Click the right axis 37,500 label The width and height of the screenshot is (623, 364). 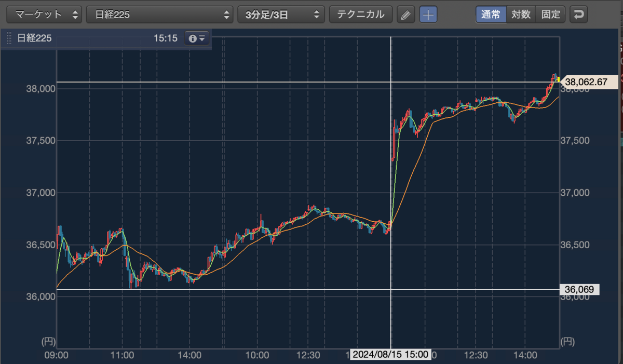click(x=576, y=140)
